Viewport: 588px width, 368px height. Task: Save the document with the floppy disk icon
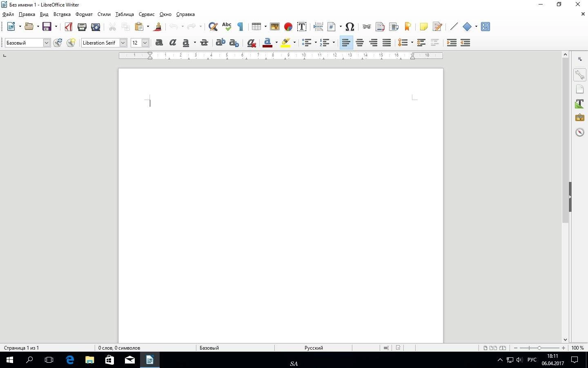tap(47, 27)
